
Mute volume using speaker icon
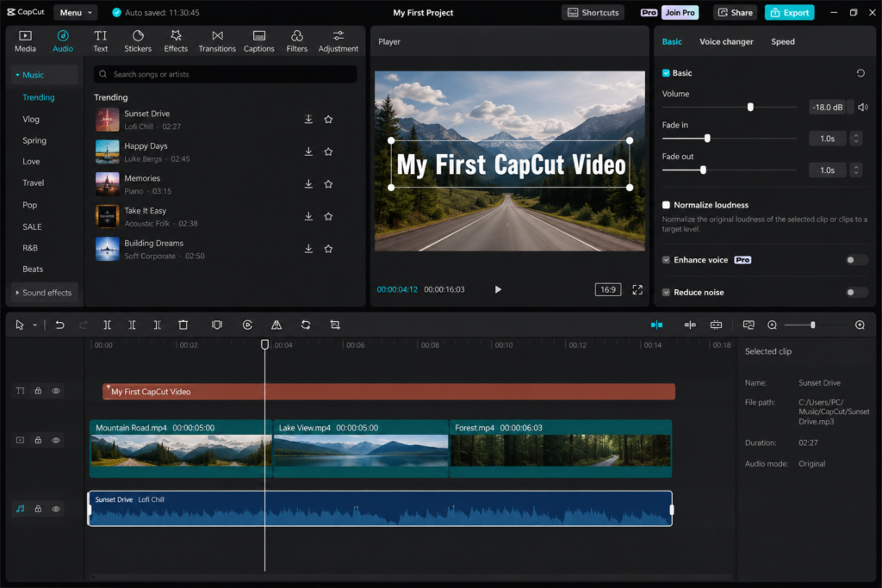[x=863, y=107]
